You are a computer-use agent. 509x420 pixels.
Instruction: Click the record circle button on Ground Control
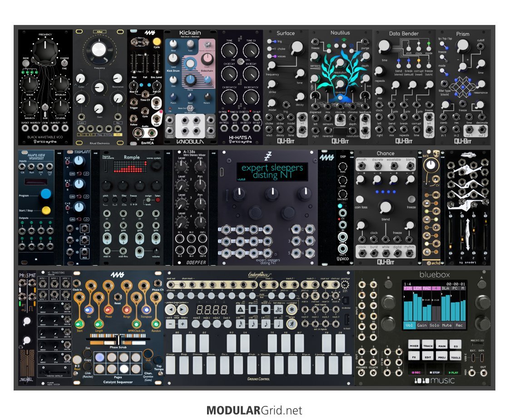266,309
